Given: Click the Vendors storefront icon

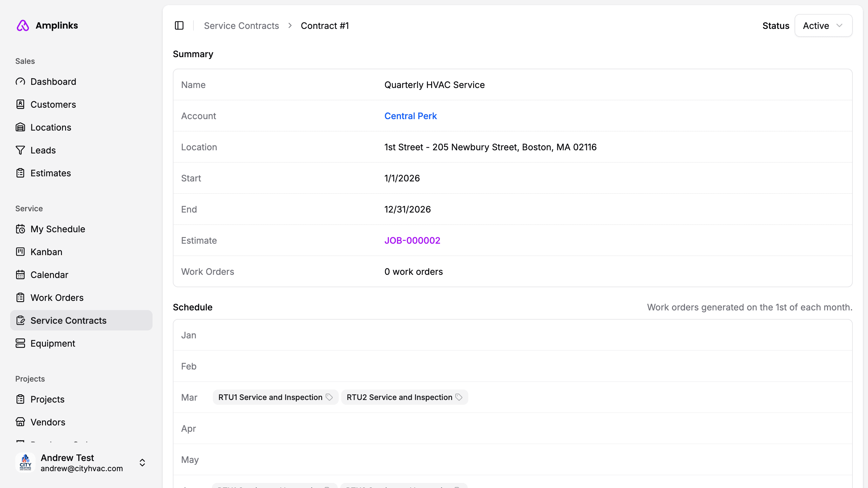Looking at the screenshot, I should pyautogui.click(x=20, y=422).
